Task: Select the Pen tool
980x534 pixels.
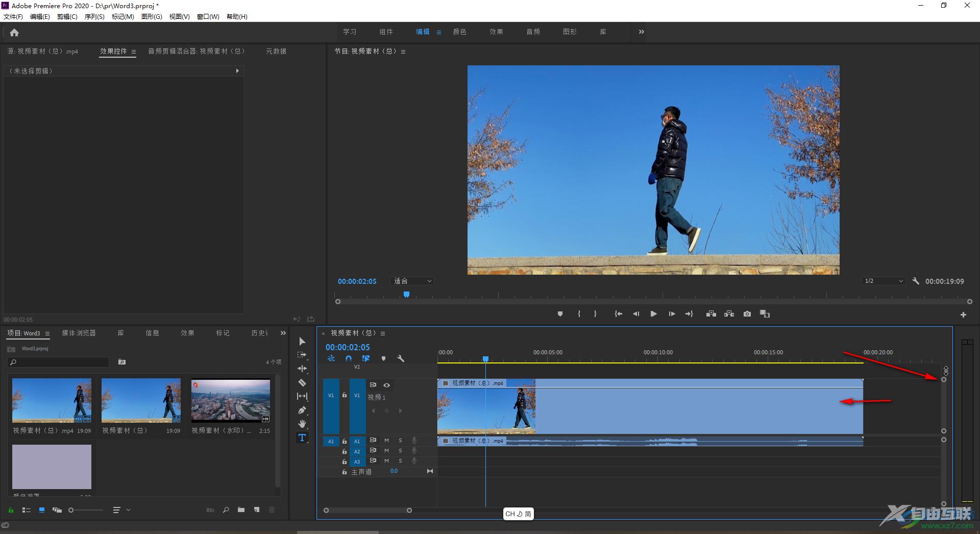Action: click(302, 410)
